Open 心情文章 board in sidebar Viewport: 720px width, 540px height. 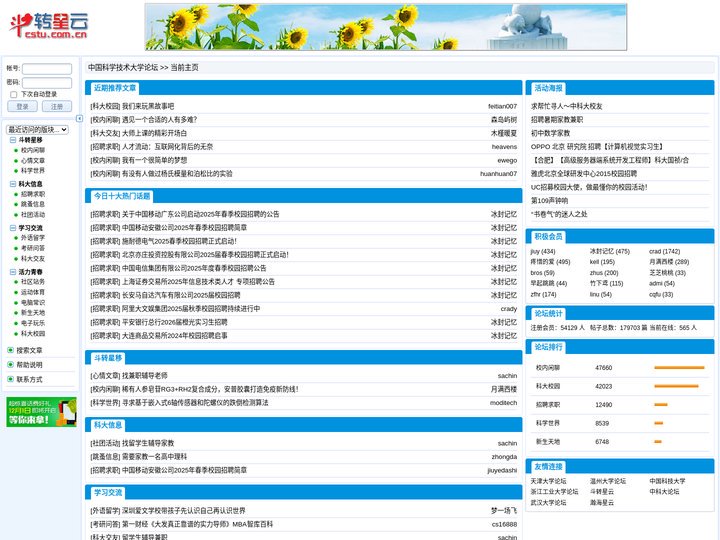tap(33, 161)
